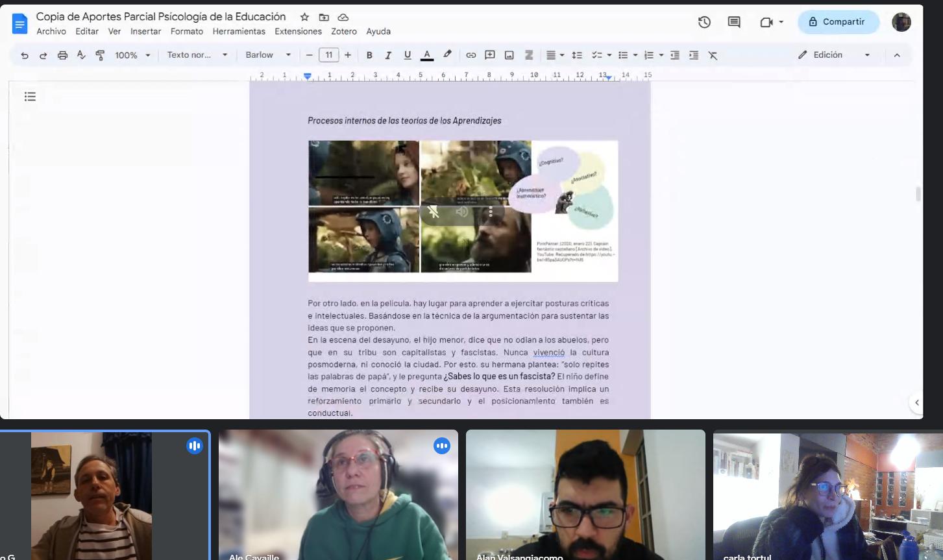This screenshot has height=560, width=943.
Task: Open the text color picker
Action: point(427,55)
